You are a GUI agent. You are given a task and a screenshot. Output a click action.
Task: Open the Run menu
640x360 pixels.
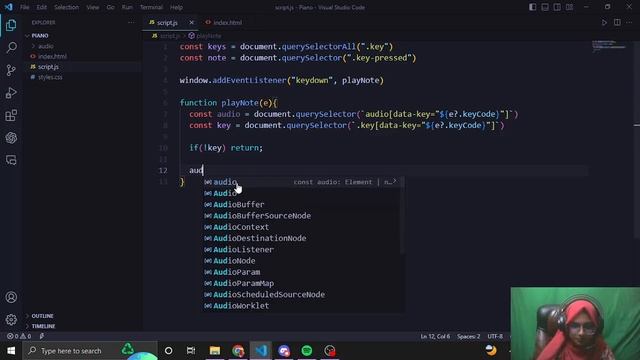click(127, 7)
